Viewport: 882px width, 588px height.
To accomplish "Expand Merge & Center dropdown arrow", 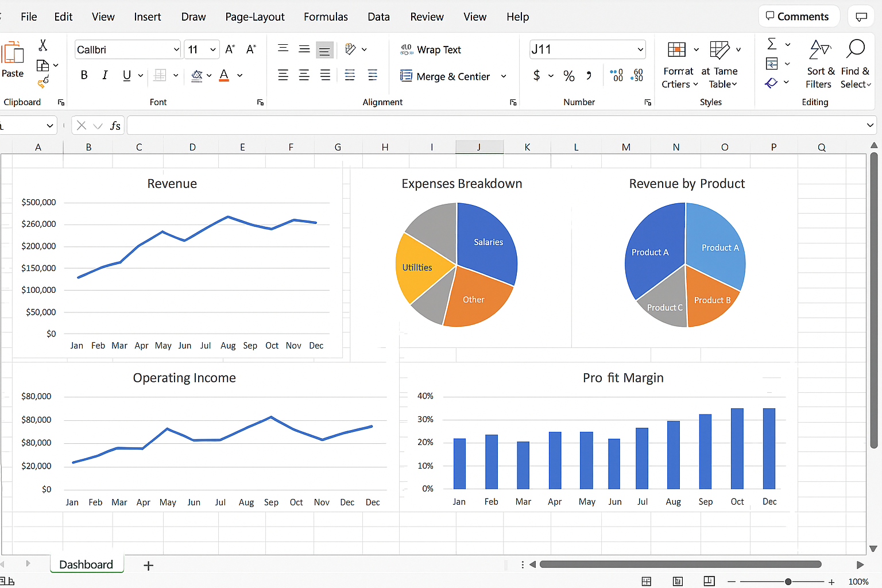I will (x=504, y=76).
